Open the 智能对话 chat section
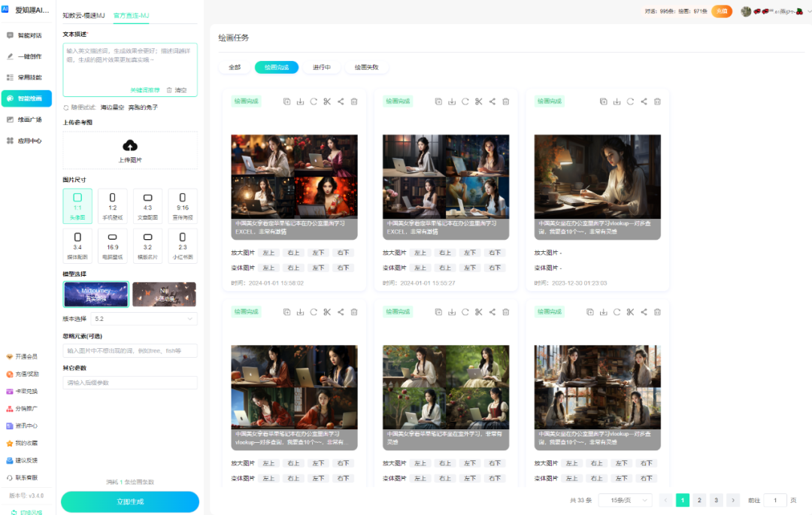 27,34
